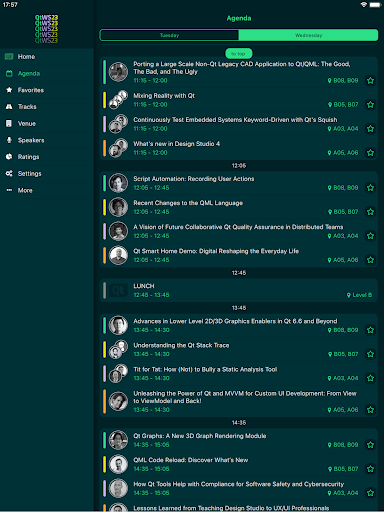Favorite Advances in Lower Level Graphics talk
The width and height of the screenshot is (384, 512).
[x=370, y=330]
